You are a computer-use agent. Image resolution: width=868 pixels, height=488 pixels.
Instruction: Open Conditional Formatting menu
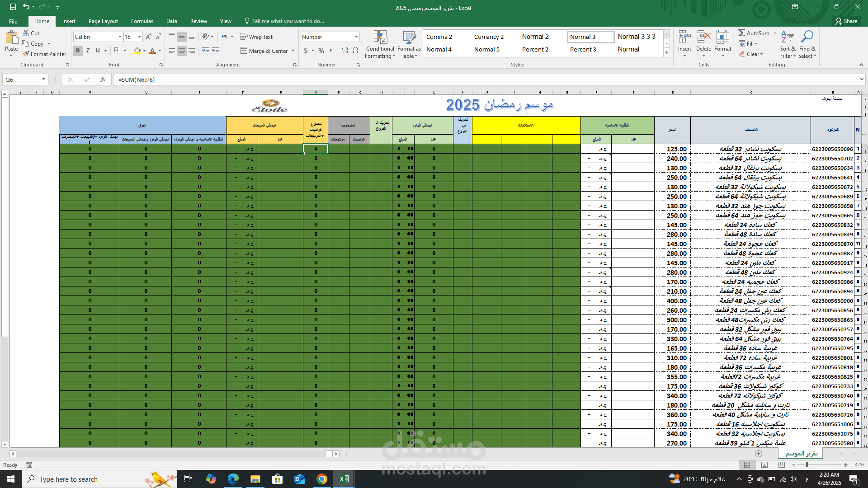pyautogui.click(x=380, y=44)
